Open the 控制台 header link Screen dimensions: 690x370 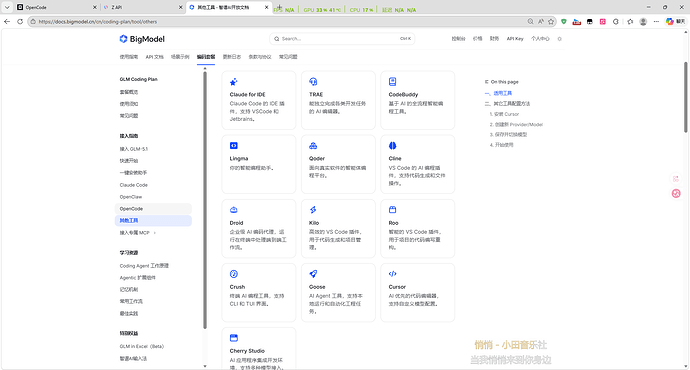[x=458, y=39]
